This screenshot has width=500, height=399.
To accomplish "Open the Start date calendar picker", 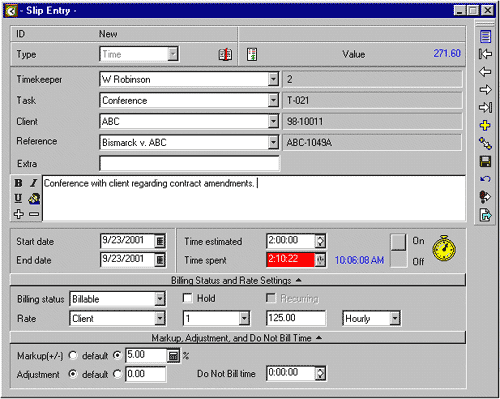I will click(x=160, y=241).
